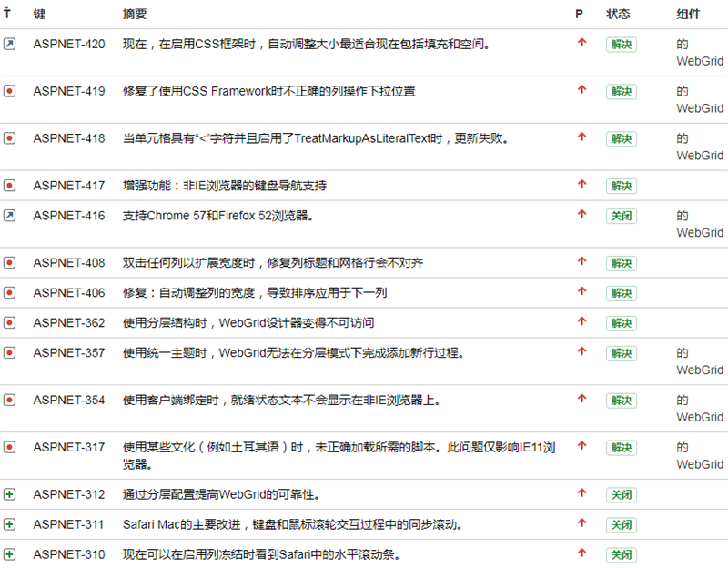This screenshot has height=568, width=728.
Task: Click the red priority arrow for ASPNET-362
Action: point(581,322)
